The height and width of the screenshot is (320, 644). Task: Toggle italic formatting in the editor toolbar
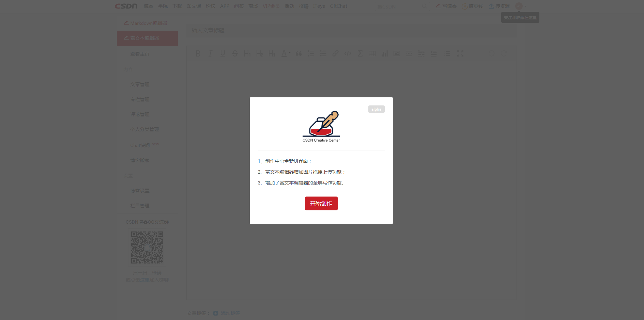(210, 53)
